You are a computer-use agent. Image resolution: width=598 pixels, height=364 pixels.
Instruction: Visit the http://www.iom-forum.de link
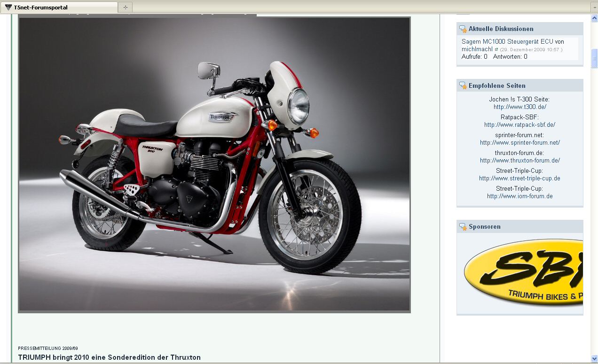[520, 196]
